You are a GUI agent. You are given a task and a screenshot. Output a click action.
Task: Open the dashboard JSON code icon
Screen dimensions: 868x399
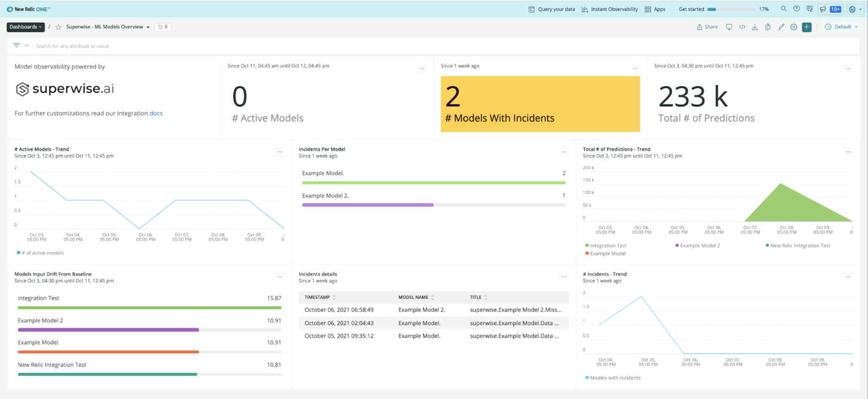pos(742,27)
